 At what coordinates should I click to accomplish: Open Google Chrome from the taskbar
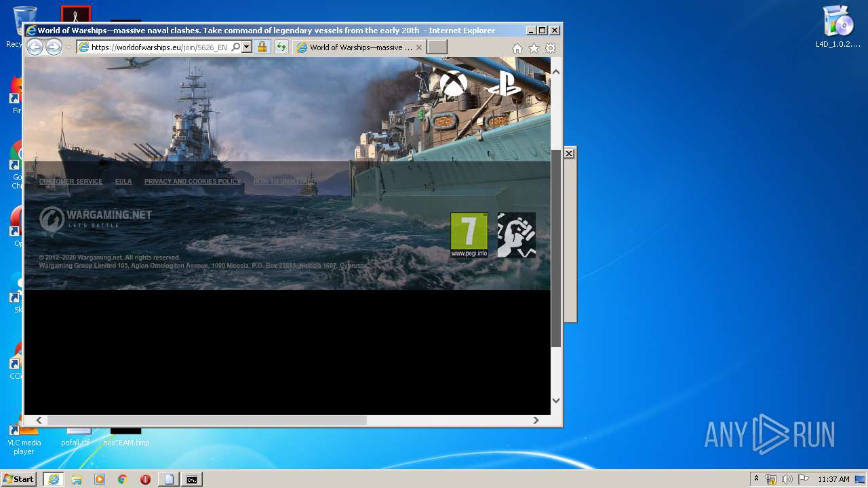pyautogui.click(x=123, y=479)
